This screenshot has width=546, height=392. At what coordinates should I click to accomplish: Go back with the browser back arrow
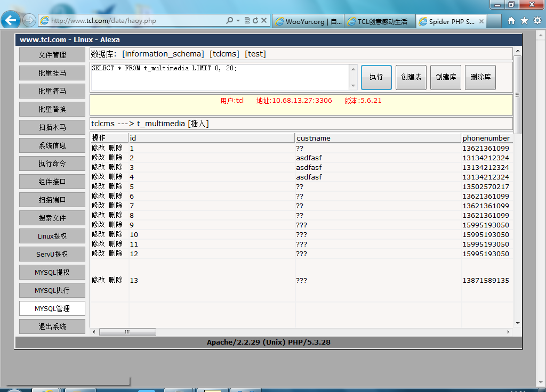coord(11,20)
